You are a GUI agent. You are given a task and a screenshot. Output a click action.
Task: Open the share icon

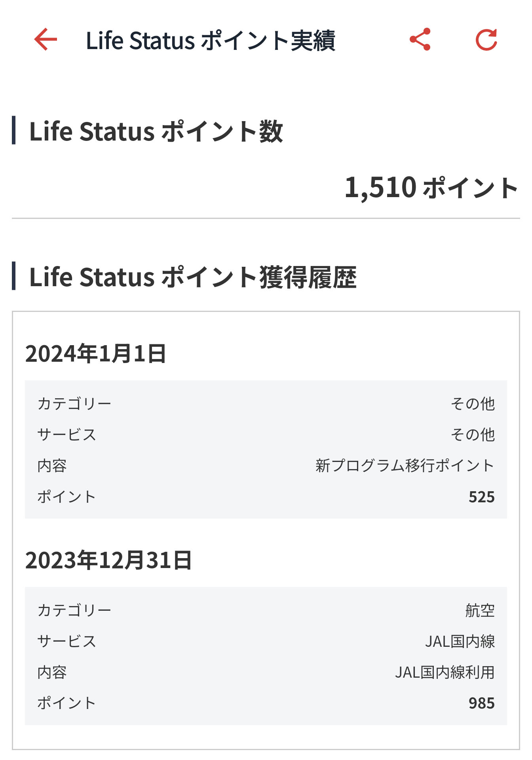420,40
